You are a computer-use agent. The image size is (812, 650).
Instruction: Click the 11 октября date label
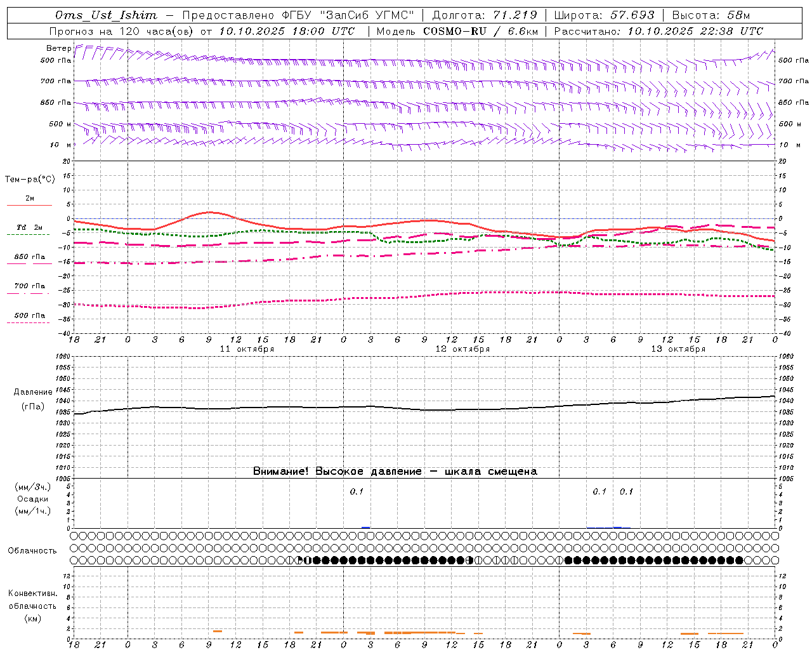[247, 349]
